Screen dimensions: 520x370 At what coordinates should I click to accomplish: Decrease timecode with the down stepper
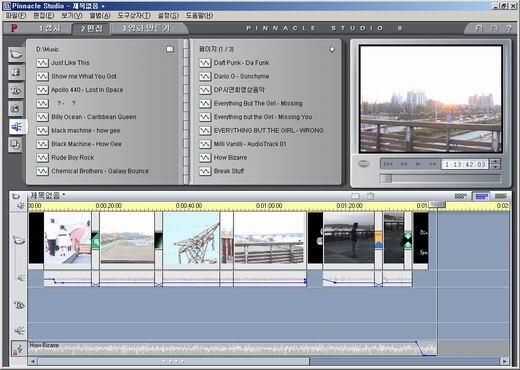(496, 167)
